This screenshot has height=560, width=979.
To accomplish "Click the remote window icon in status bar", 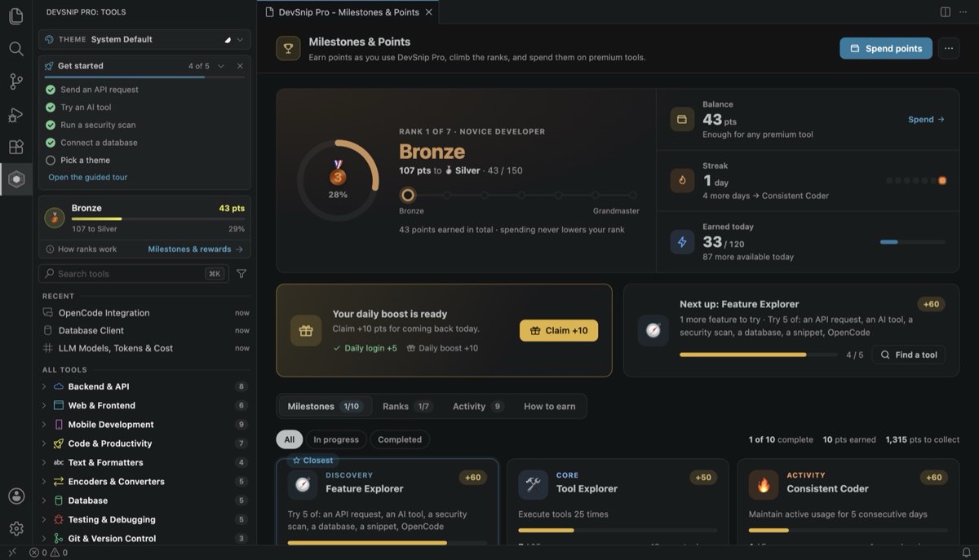I will click(x=11, y=552).
